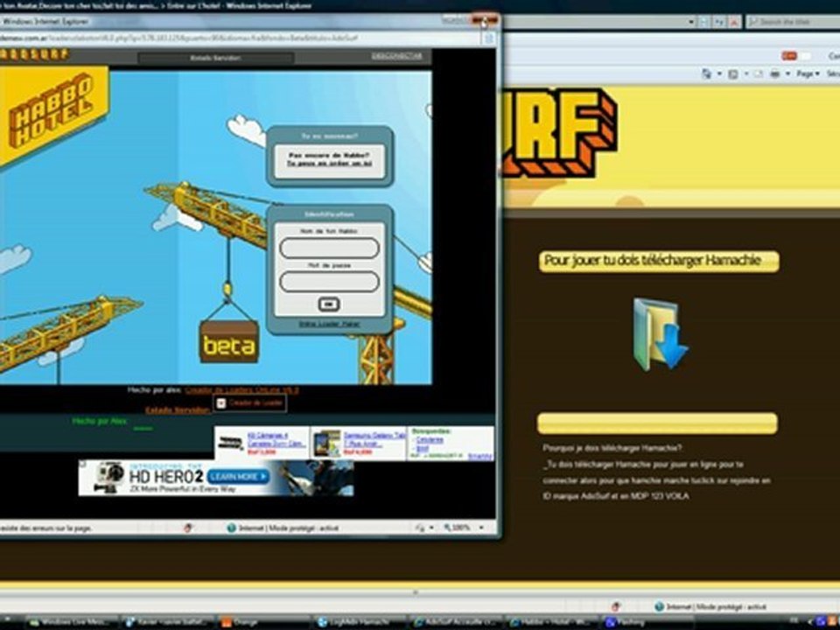Open Windows Live Messenger taskbar button
Viewport: 840px width, 630px height.
pyautogui.click(x=73, y=622)
